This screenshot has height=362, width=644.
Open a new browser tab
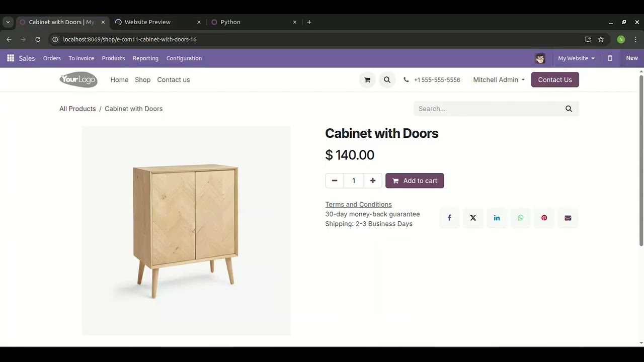(x=309, y=22)
